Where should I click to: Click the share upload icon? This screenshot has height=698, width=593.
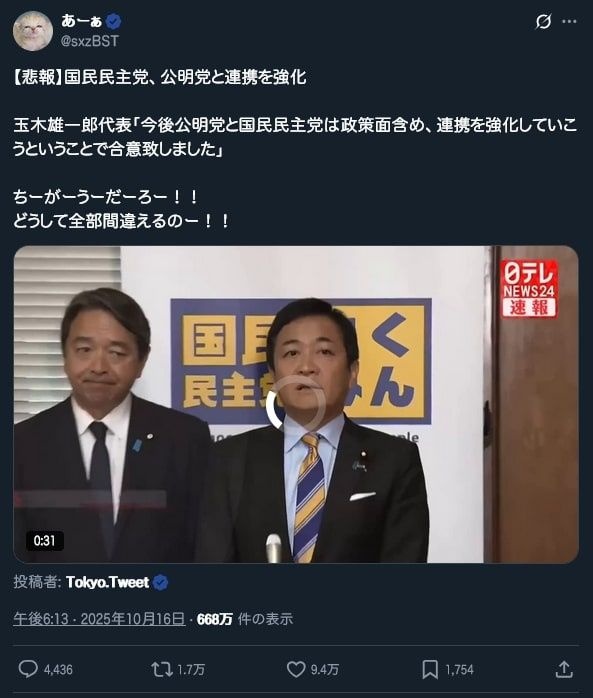(x=564, y=669)
